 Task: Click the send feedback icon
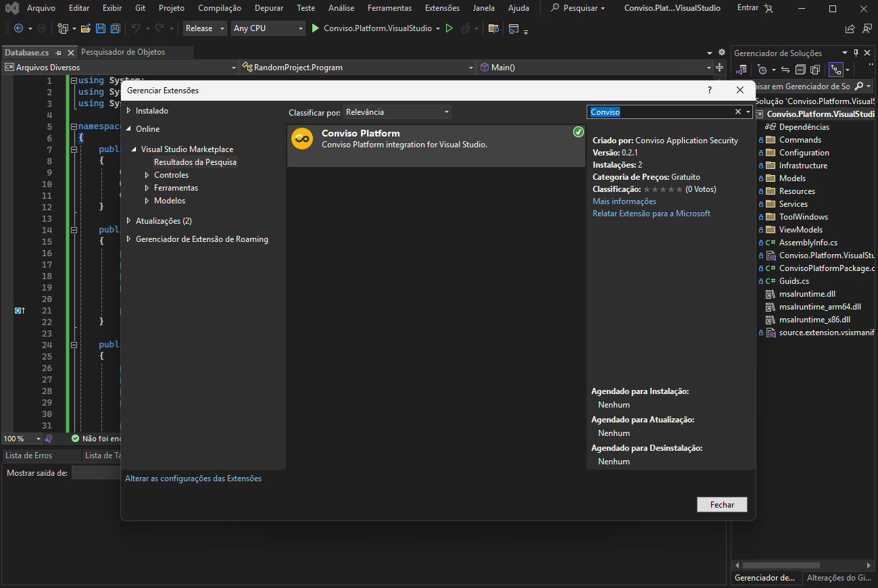click(x=867, y=28)
